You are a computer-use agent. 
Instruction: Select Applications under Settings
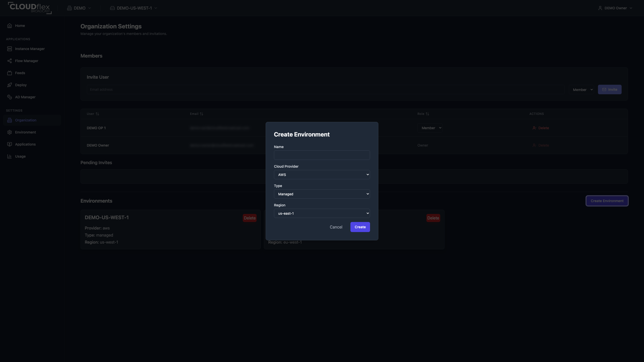32,144
